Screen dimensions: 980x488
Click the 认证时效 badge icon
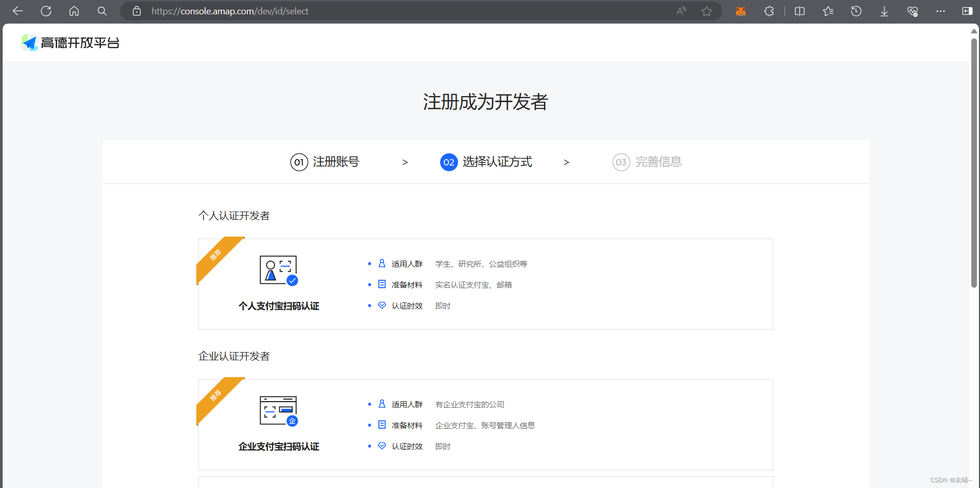[381, 305]
